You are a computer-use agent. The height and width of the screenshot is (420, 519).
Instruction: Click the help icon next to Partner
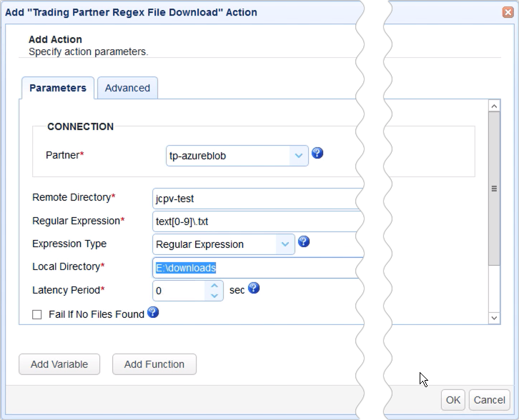tap(318, 153)
